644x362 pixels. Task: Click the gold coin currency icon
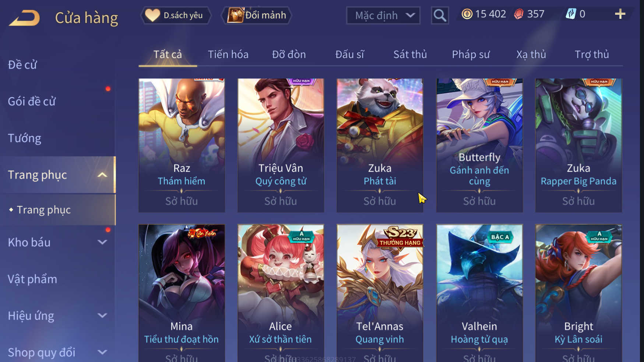[x=467, y=14]
